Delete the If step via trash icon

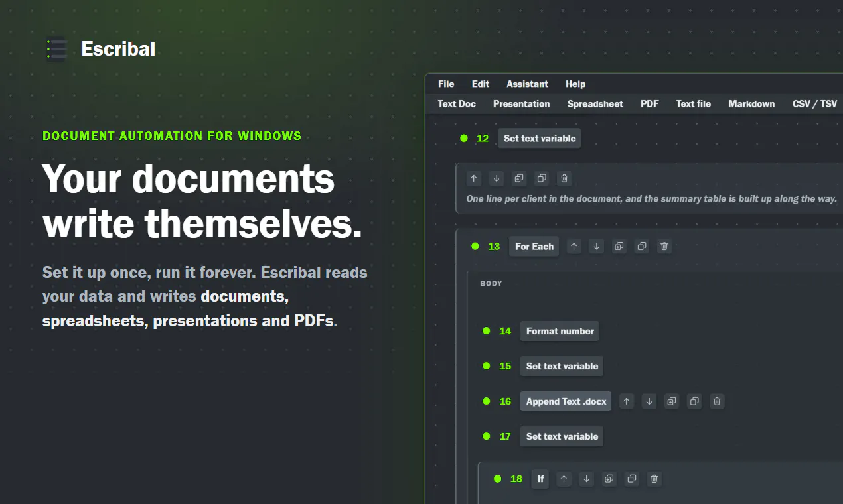654,479
